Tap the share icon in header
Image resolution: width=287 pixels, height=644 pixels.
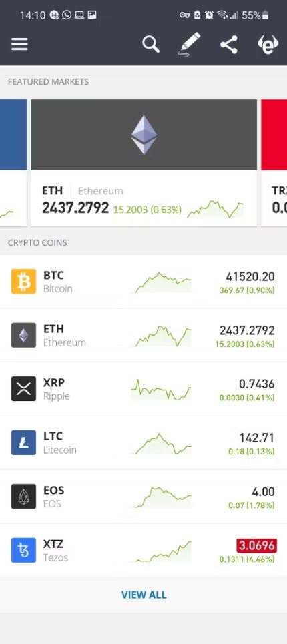[x=229, y=44]
